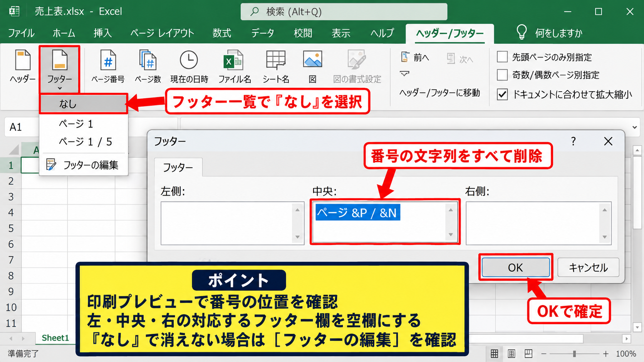This screenshot has height=362, width=644.
Task: Click the Name Box showing A1
Action: (x=22, y=127)
